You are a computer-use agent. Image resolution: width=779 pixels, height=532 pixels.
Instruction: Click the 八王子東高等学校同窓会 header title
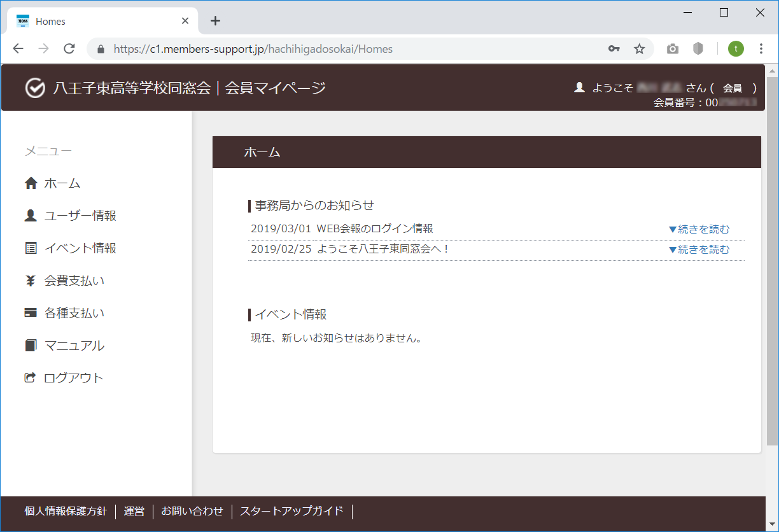[x=132, y=88]
